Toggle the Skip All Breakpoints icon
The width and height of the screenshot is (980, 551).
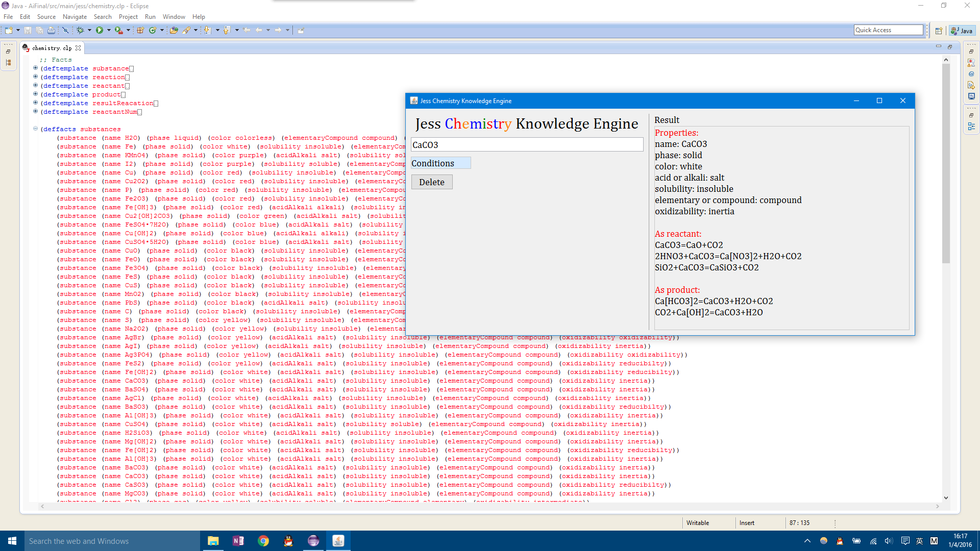click(65, 31)
